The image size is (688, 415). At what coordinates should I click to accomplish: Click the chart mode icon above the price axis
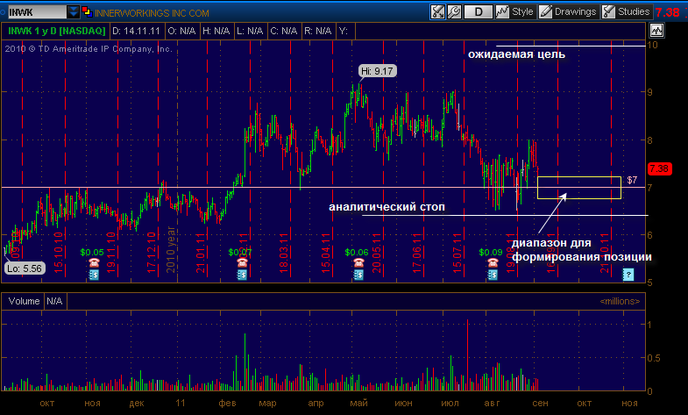point(656,31)
